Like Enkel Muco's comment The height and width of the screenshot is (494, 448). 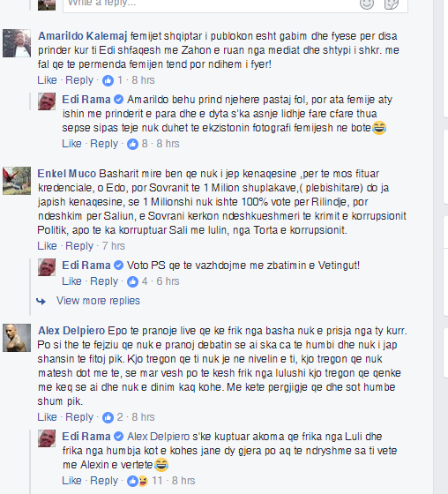click(x=47, y=246)
